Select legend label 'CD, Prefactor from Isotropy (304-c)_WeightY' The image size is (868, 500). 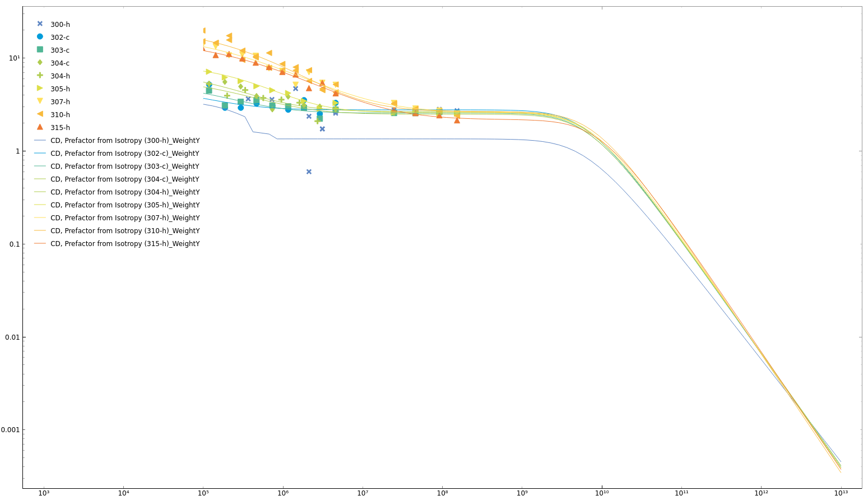coord(124,179)
